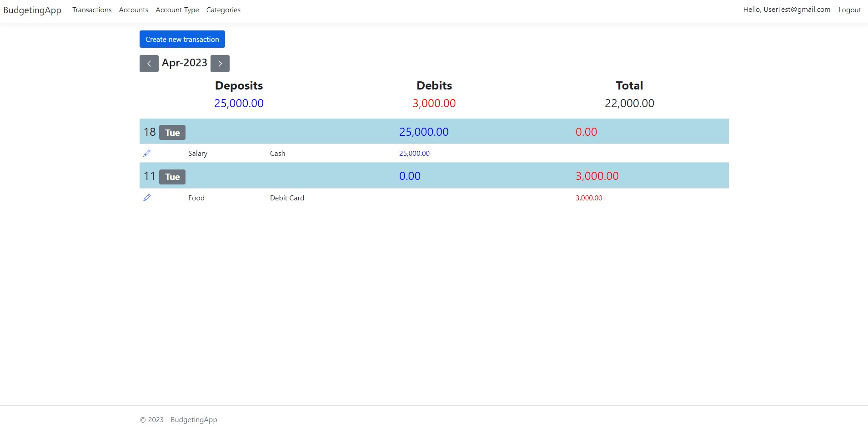Open the Transactions menu item
Screen dimensions: 868x433
[x=91, y=10]
